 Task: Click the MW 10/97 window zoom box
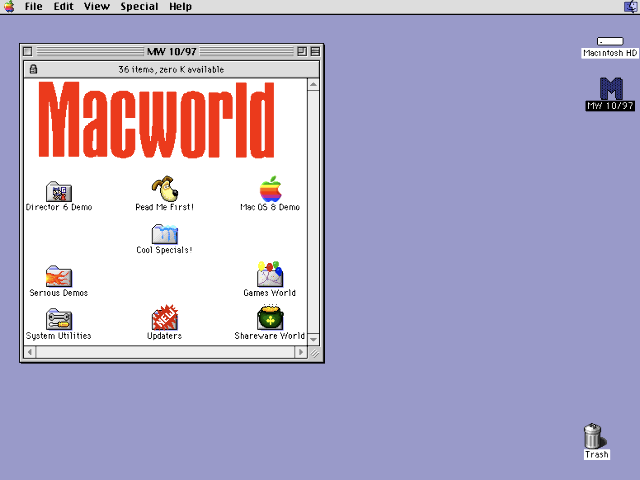point(302,51)
